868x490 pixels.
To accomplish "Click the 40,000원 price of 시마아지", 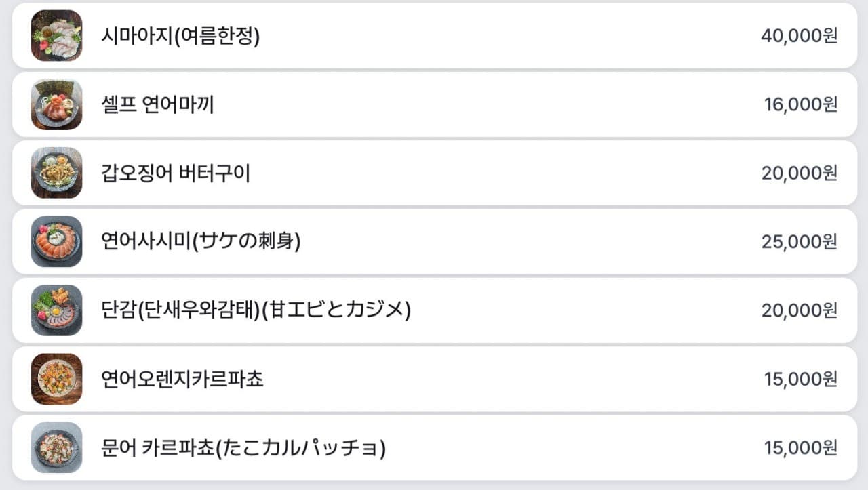I will click(800, 36).
